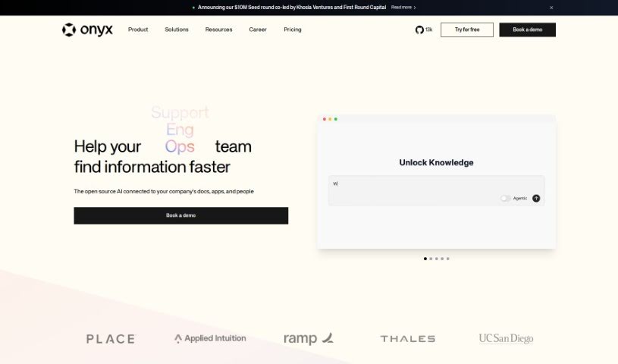
Task: Click Book a demo in header
Action: coord(527,30)
